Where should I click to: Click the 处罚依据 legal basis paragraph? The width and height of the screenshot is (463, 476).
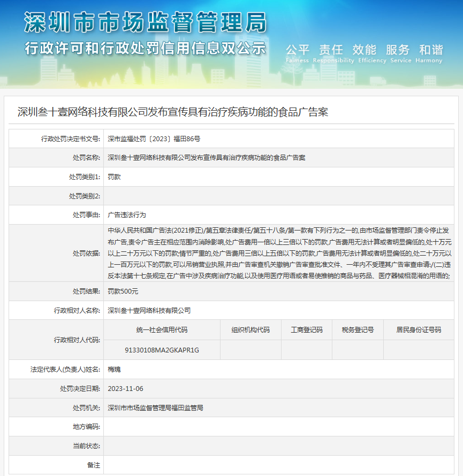click(279, 253)
